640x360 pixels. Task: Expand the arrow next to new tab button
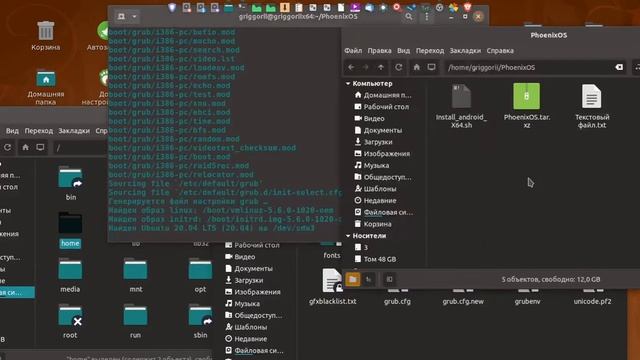(x=134, y=17)
